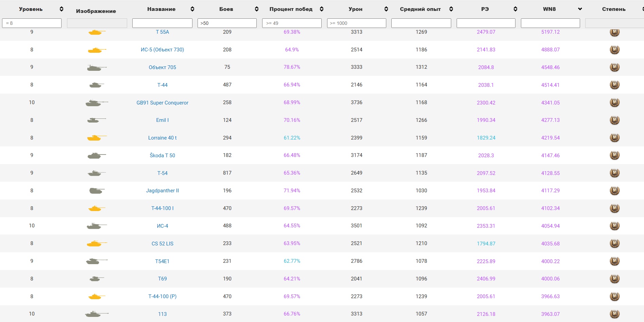644x322 pixels.
Task: Sort by Процент побед column arrows
Action: [322, 9]
